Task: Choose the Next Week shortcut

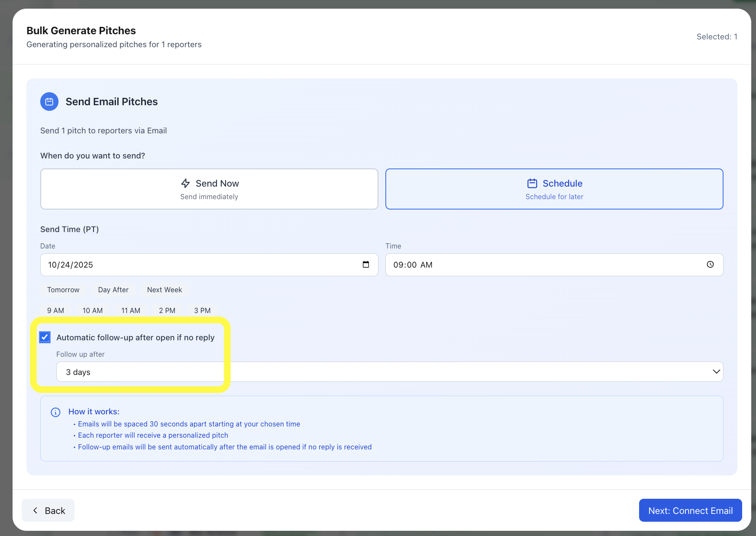Action: [164, 290]
